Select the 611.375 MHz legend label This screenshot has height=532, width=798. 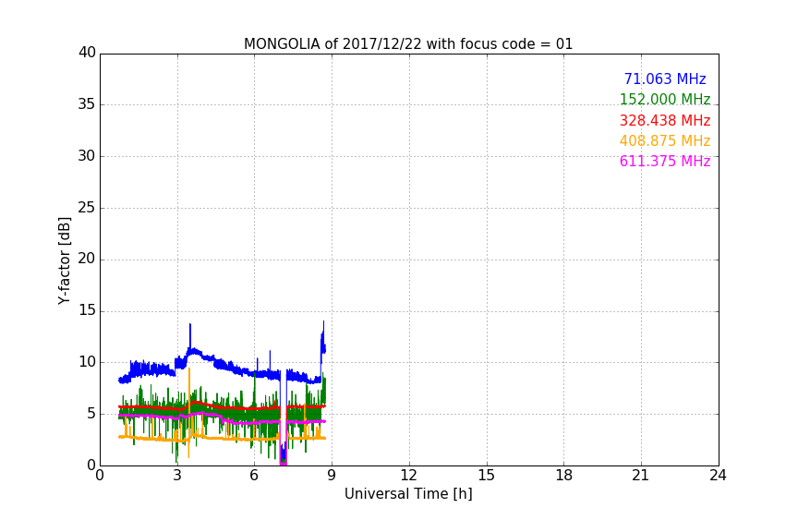coord(665,162)
